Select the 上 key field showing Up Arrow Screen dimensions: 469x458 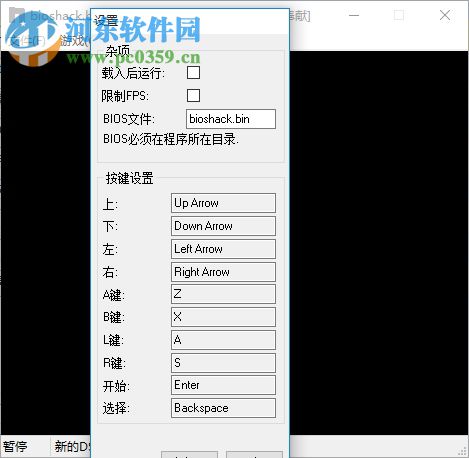[x=223, y=203]
